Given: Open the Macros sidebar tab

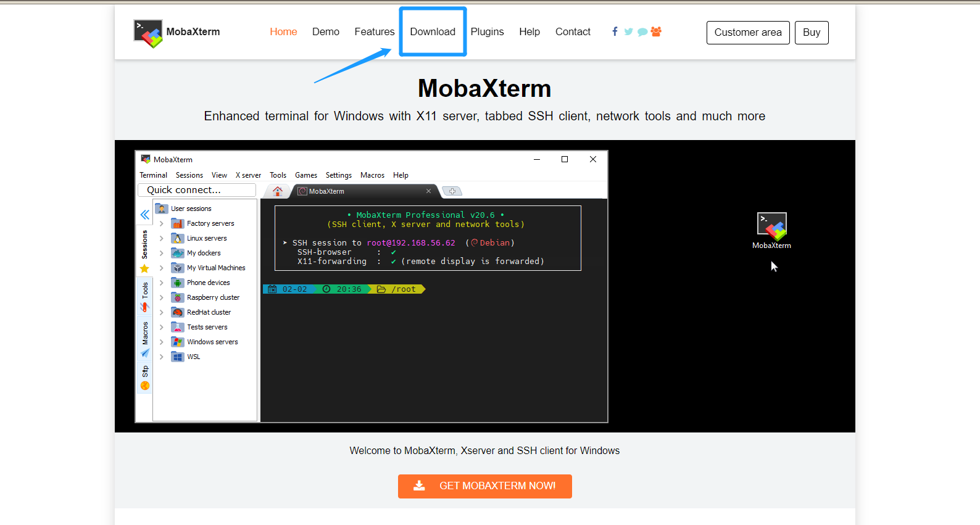Looking at the screenshot, I should tap(144, 339).
